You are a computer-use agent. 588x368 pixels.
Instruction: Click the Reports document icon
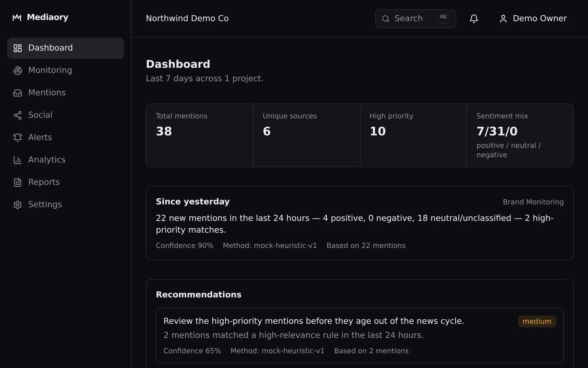coord(18,182)
